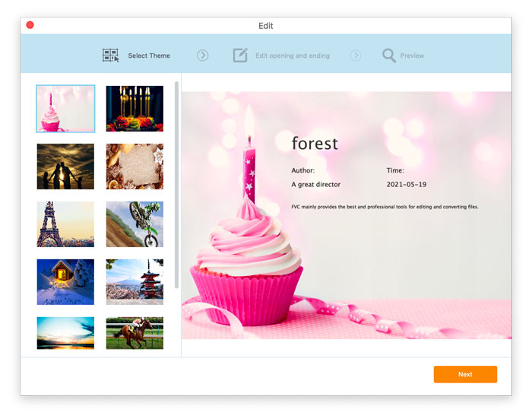
Task: Pick the motocross bike jump theme
Action: pyautogui.click(x=135, y=224)
